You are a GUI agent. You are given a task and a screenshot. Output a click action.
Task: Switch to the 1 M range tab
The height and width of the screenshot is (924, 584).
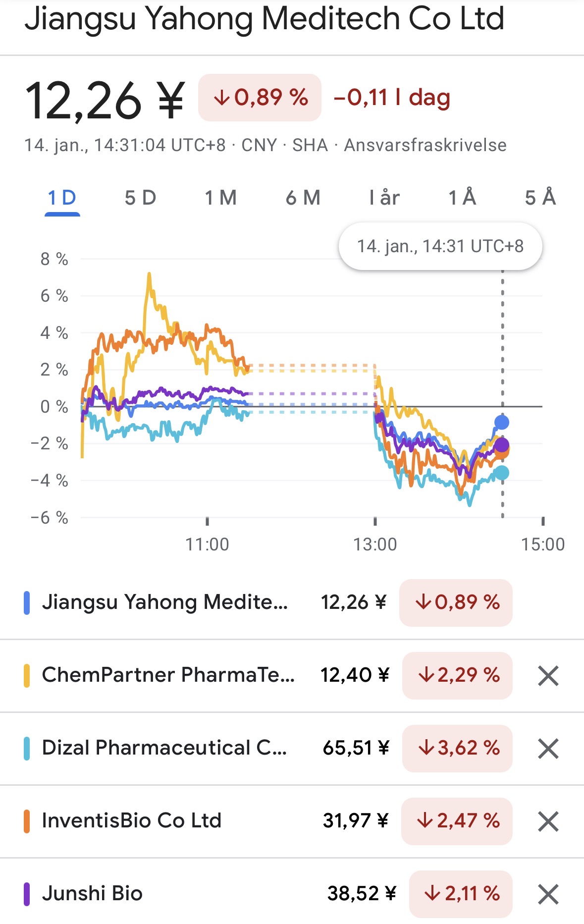click(x=221, y=198)
